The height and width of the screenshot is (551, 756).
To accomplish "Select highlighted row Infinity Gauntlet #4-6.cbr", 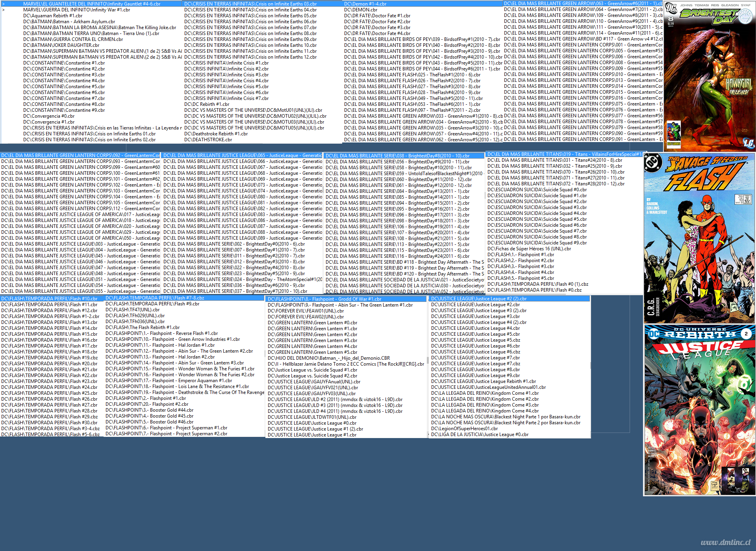I will (92, 4).
